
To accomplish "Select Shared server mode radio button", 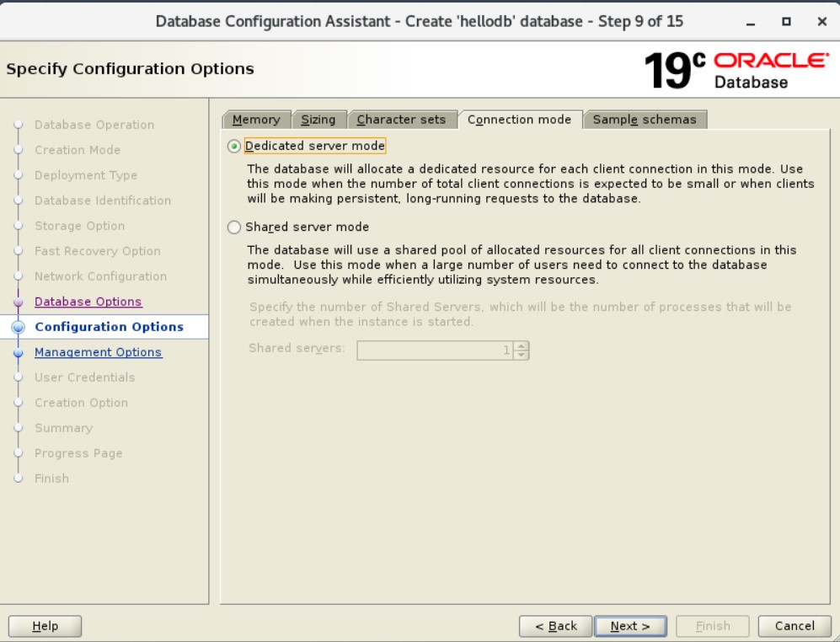I will 234,227.
